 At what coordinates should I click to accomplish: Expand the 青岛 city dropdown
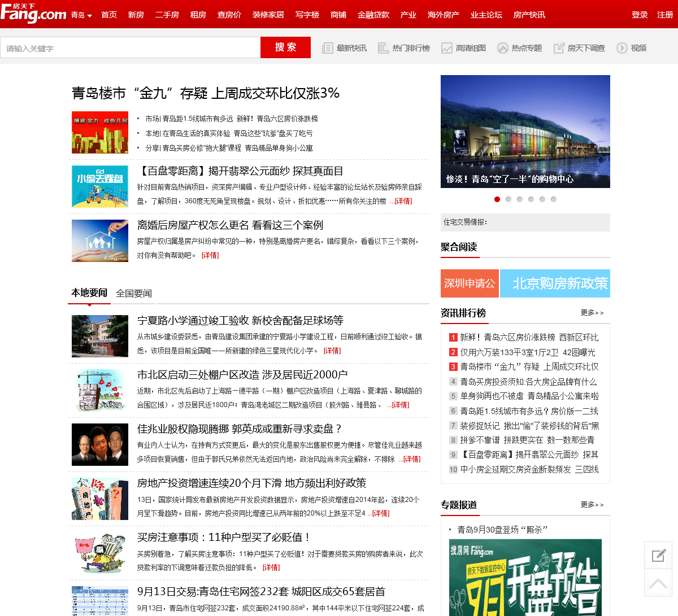81,15
